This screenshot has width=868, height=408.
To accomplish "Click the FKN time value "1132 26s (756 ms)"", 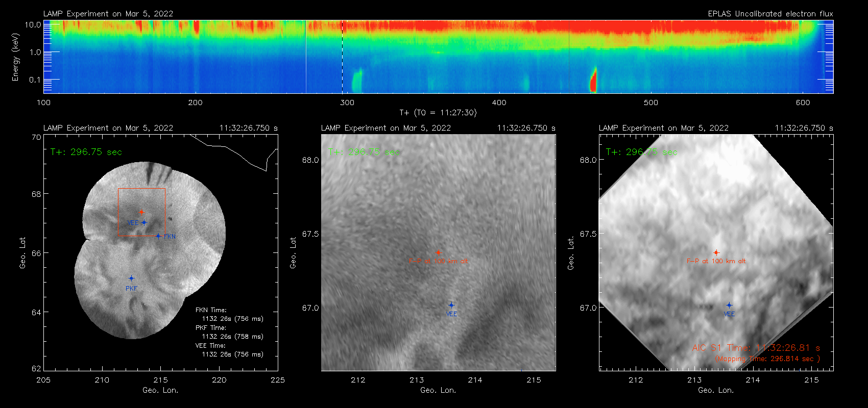I will [x=233, y=319].
